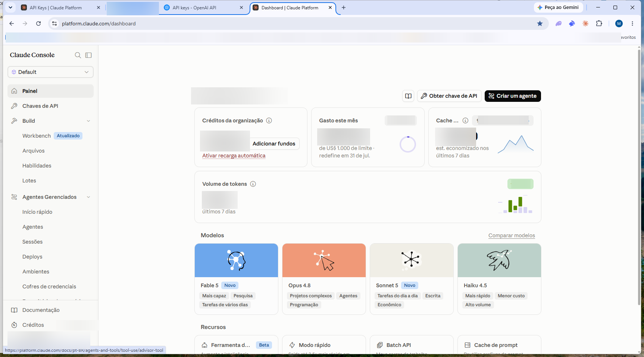This screenshot has width=644, height=357.
Task: Click the Modo rápido resource card
Action: pyautogui.click(x=324, y=345)
